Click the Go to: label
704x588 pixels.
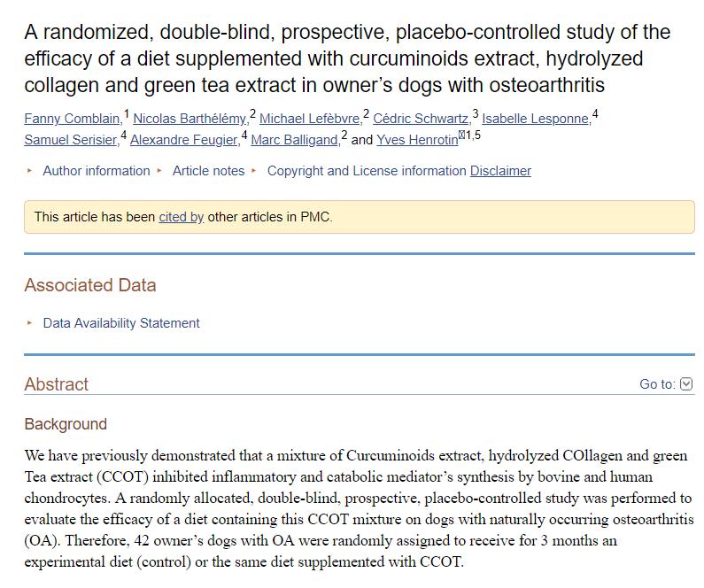click(x=657, y=384)
